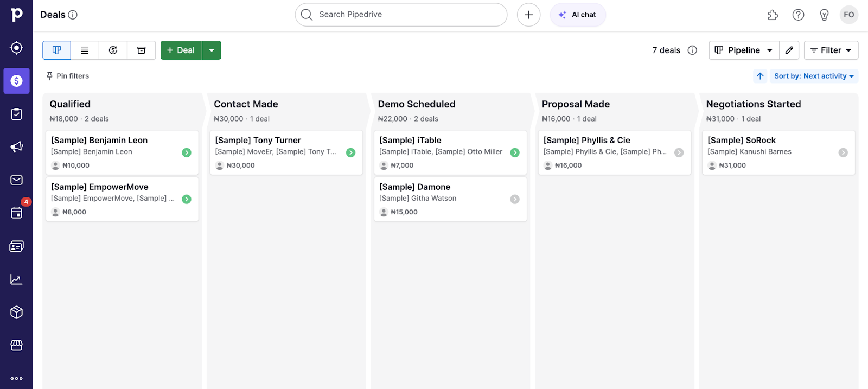Open Contacts card icon in sidebar
Screen dimensions: 868x389
pyautogui.click(x=16, y=246)
